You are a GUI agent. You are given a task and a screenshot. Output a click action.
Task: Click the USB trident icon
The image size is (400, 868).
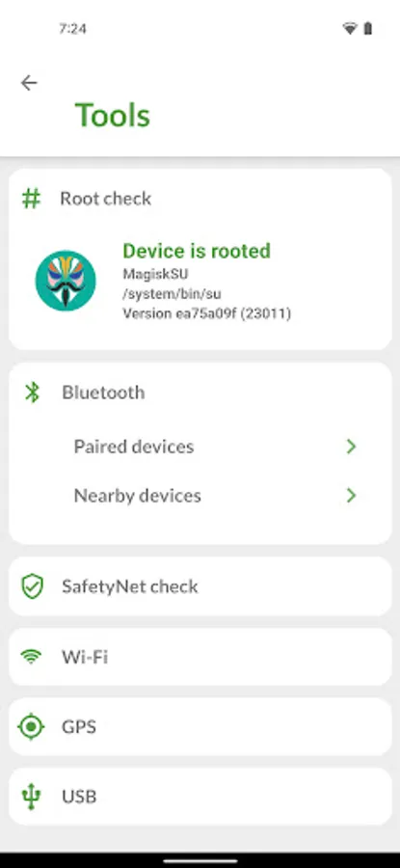(x=31, y=798)
